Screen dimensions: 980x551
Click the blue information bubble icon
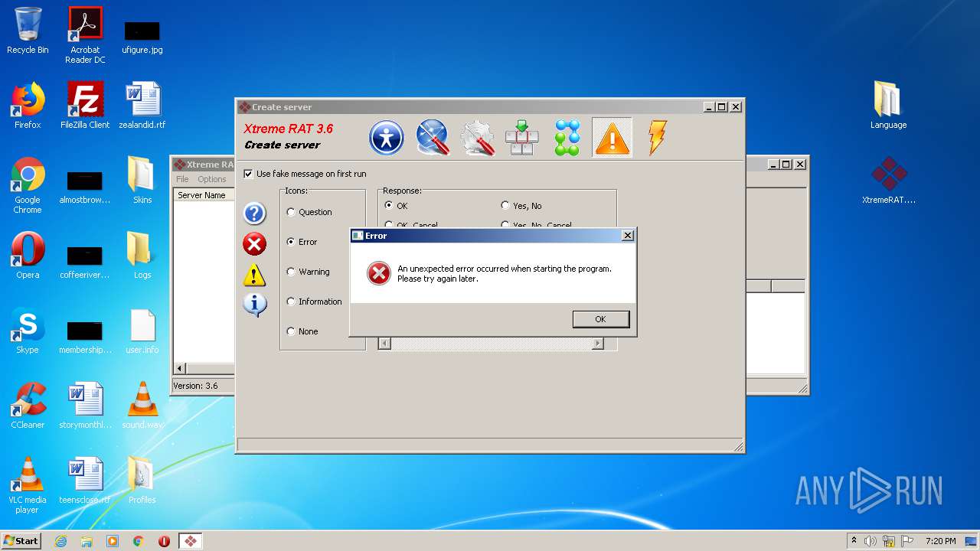[x=254, y=305]
